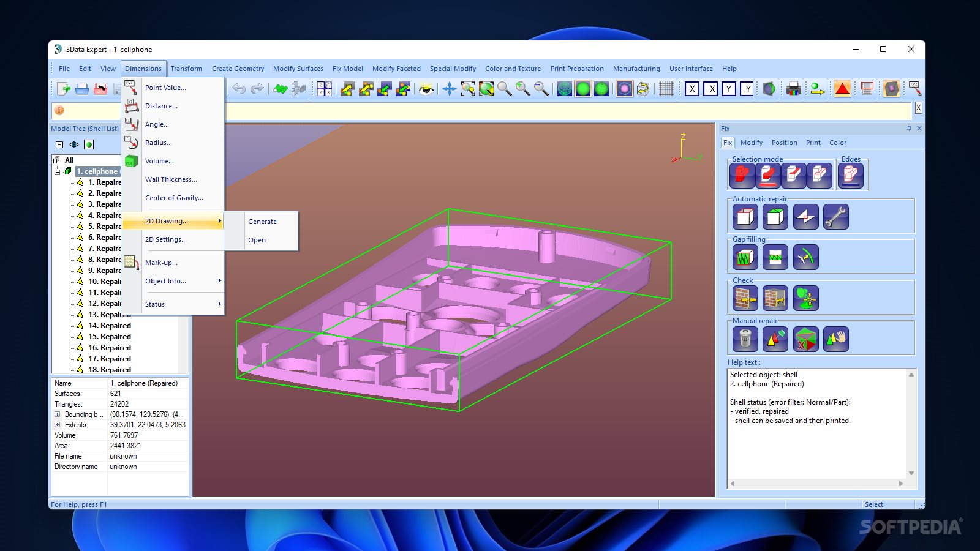Screen dimensions: 980x551
Task: Collapse the 1. cellphone tree node
Action: [58, 171]
